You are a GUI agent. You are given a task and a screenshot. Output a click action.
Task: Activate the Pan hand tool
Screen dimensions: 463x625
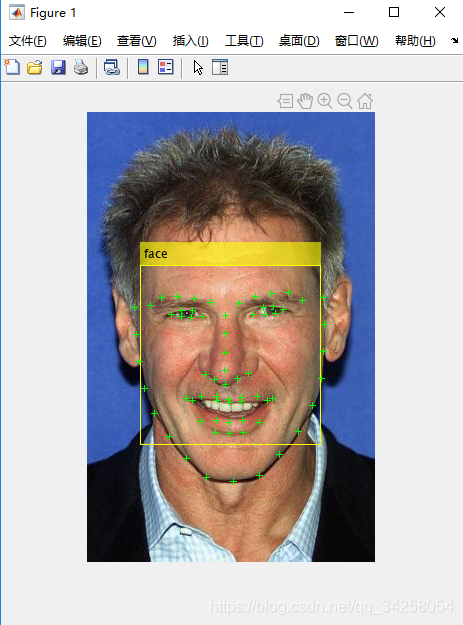click(x=305, y=101)
